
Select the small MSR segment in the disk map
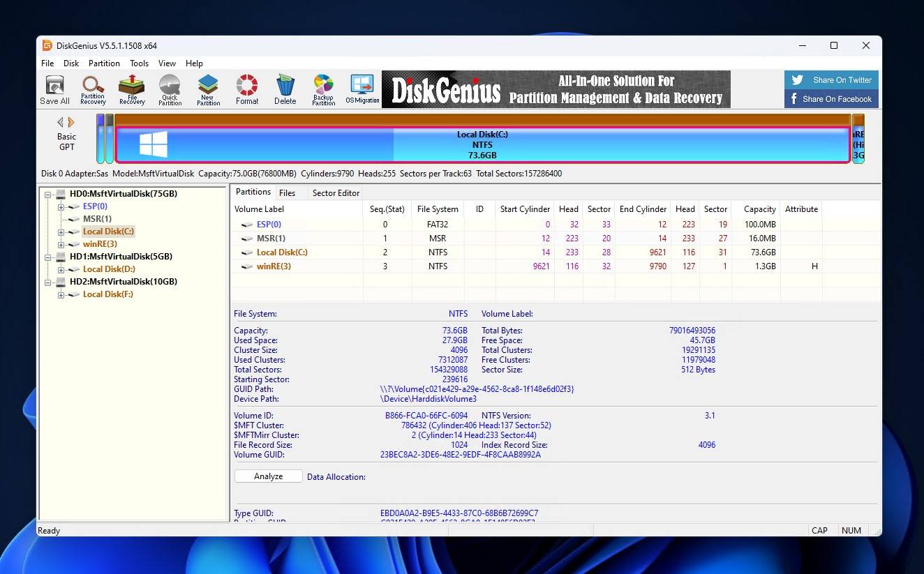[x=110, y=139]
